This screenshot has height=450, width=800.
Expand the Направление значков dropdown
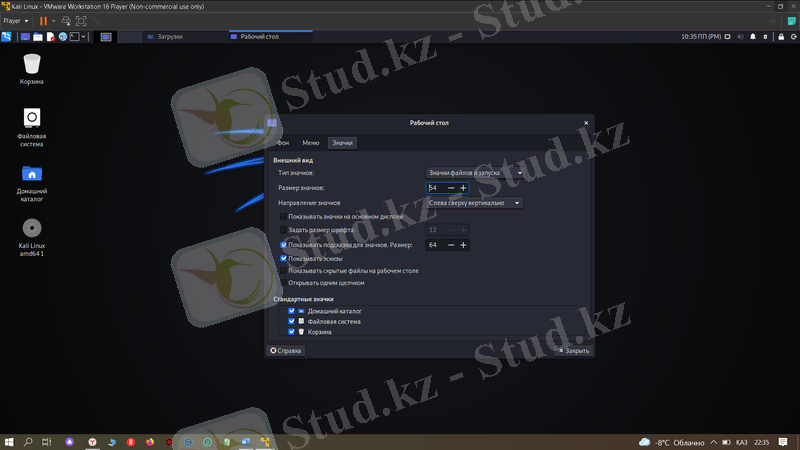coord(475,203)
